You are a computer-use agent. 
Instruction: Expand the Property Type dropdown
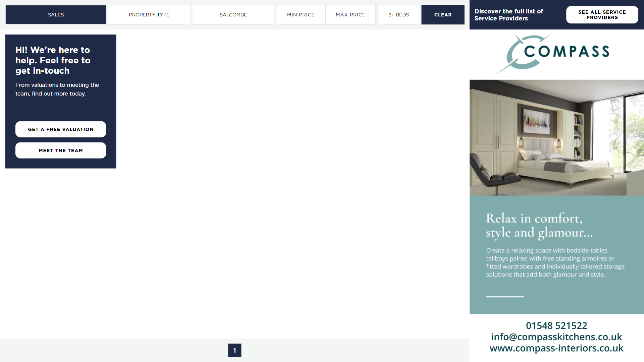click(x=149, y=15)
